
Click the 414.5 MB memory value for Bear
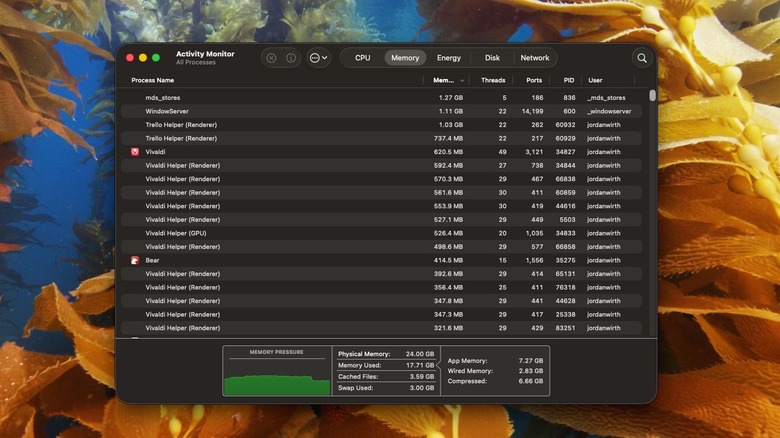click(448, 260)
